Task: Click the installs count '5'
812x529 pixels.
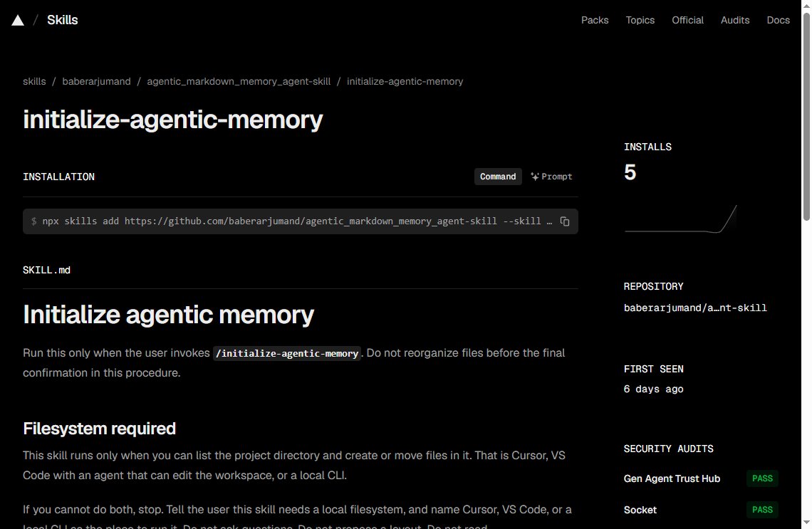Action: [630, 172]
